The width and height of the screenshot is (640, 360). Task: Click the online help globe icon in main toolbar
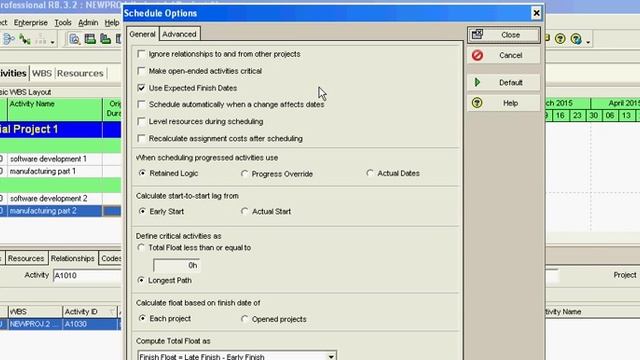pyautogui.click(x=576, y=39)
